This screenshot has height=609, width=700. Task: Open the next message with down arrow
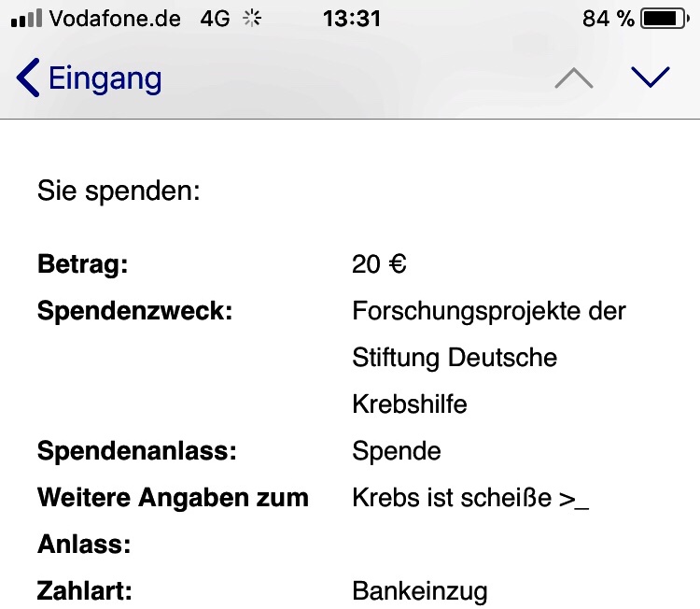[650, 77]
